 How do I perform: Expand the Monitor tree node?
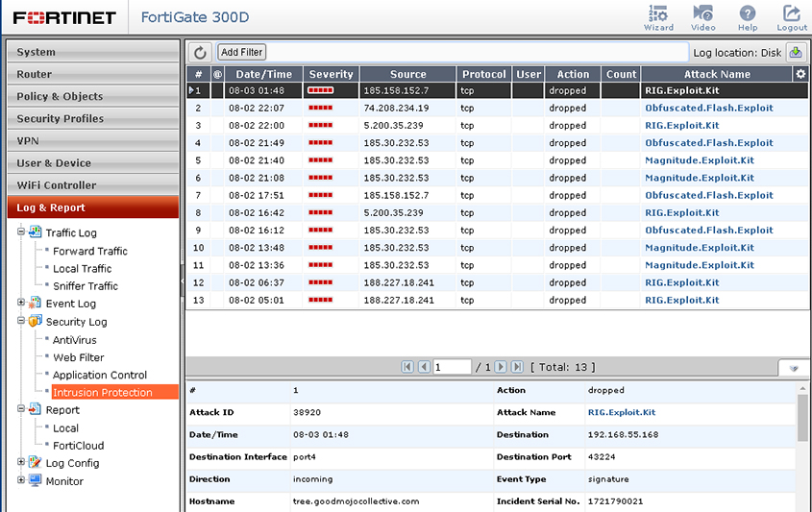(x=21, y=480)
